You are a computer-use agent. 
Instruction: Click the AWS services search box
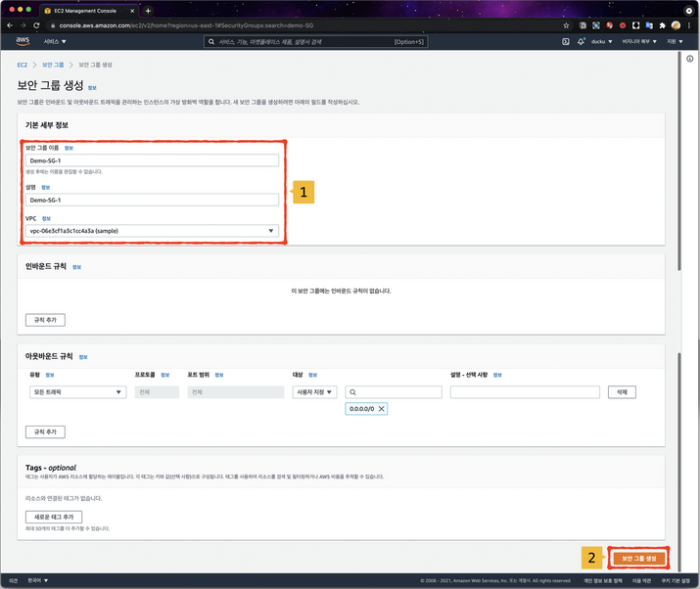coord(315,42)
